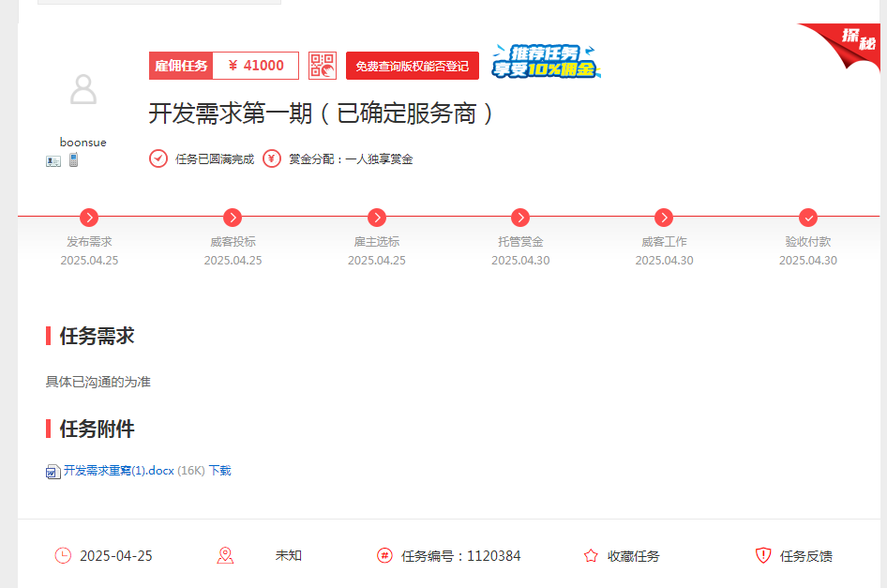Open the 开发需求重窝(1).docx file link
887x588 pixels.
click(119, 471)
